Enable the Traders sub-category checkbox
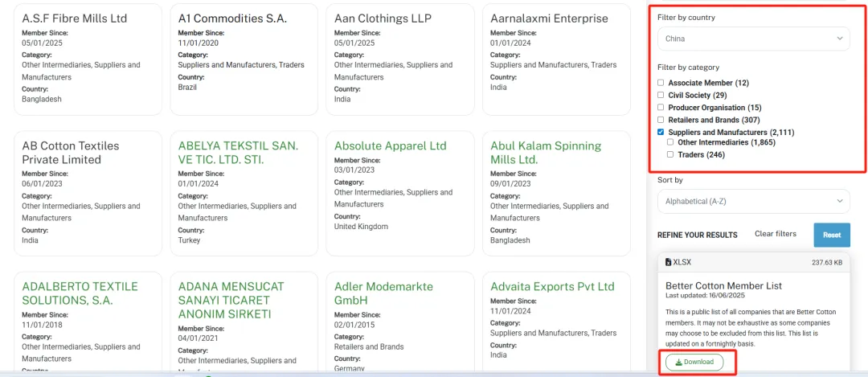 click(670, 155)
